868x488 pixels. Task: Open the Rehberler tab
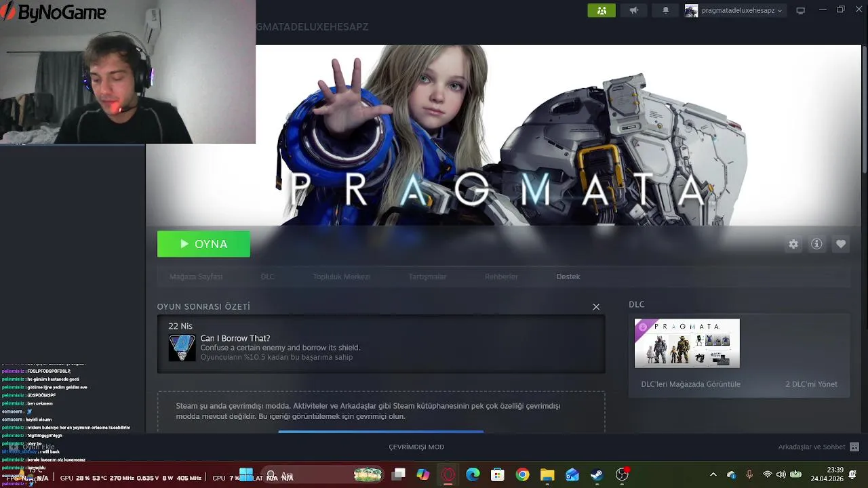pos(501,277)
